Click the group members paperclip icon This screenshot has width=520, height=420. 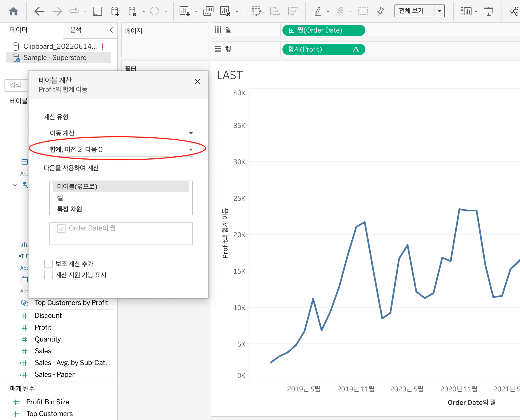[340, 11]
